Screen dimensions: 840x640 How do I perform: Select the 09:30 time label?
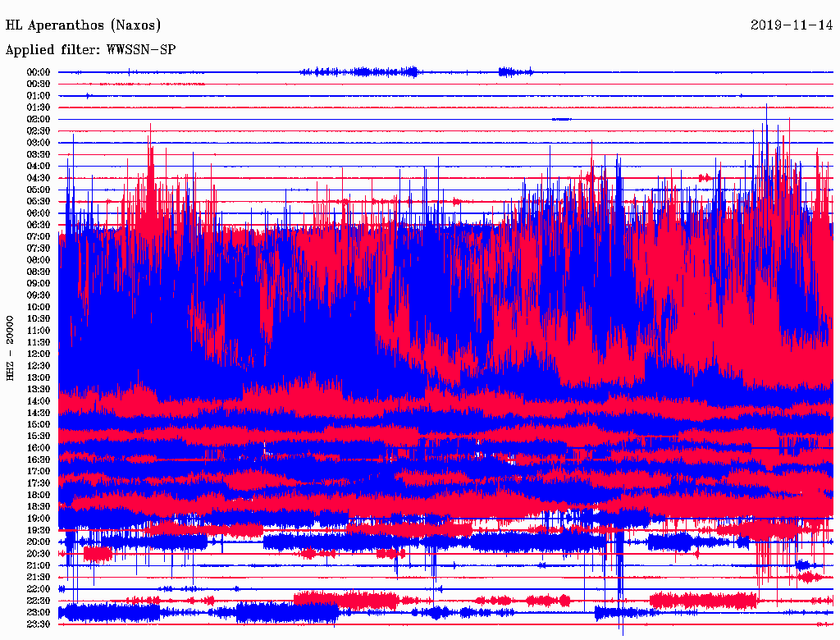coord(39,295)
